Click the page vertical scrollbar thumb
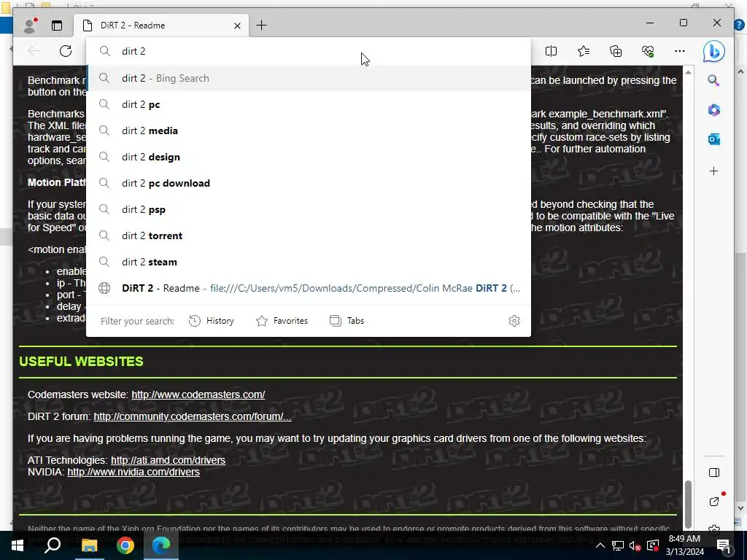Image resolution: width=747 pixels, height=560 pixels. [688, 504]
